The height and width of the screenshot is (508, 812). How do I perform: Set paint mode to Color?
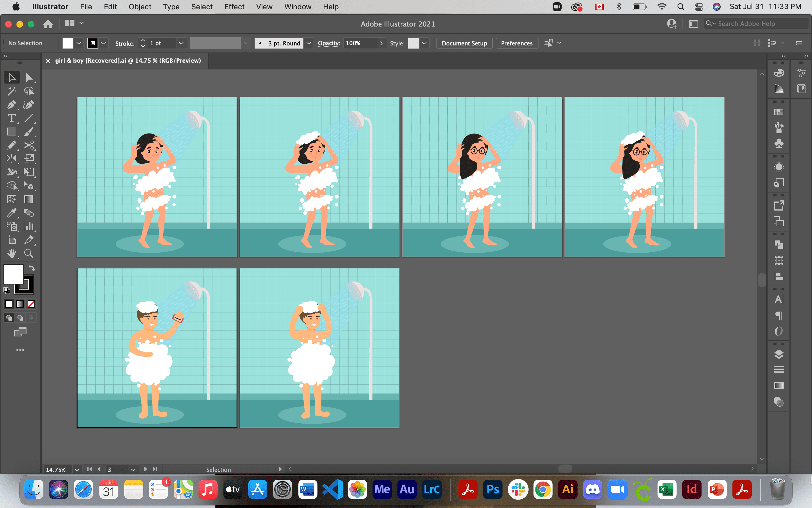coord(9,304)
